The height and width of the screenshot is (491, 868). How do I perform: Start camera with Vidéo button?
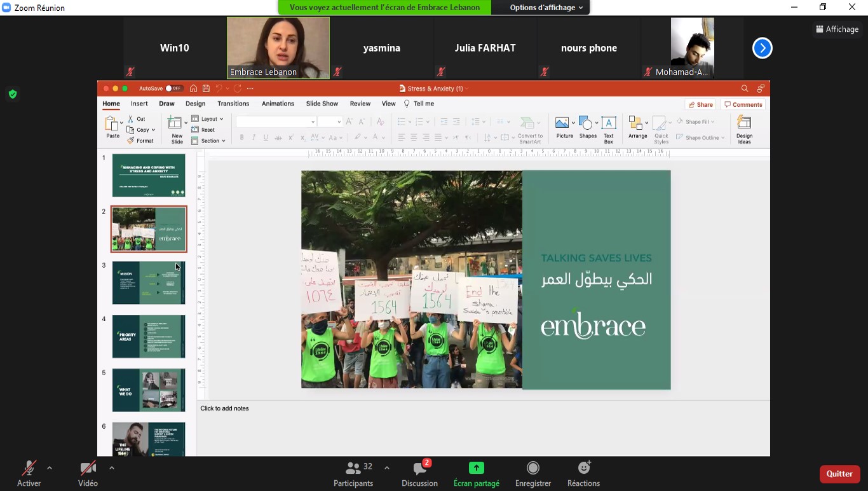click(88, 474)
